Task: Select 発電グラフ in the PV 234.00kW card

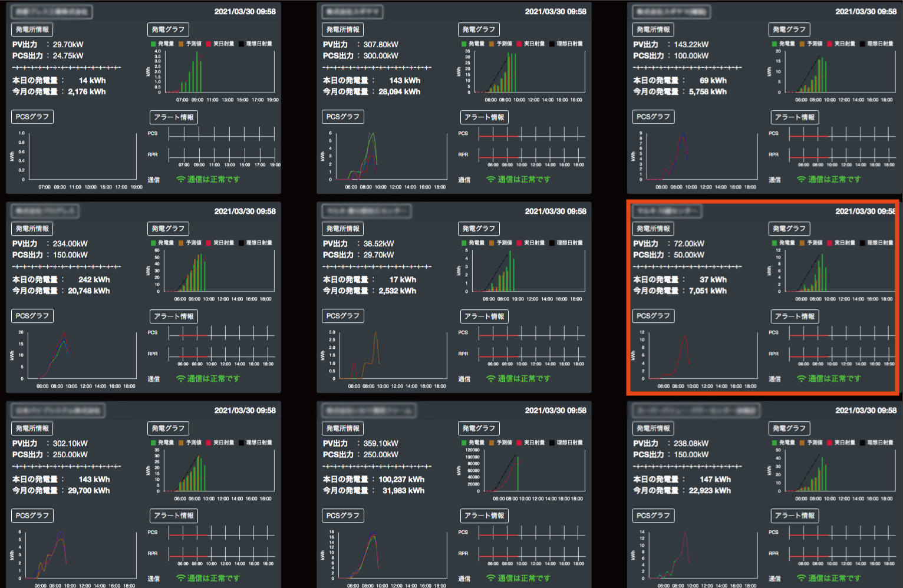Action: point(168,229)
